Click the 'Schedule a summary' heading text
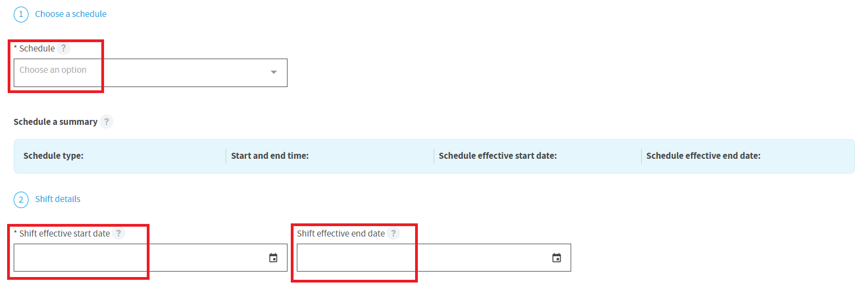Viewport: 868px width, 288px height. [x=55, y=122]
